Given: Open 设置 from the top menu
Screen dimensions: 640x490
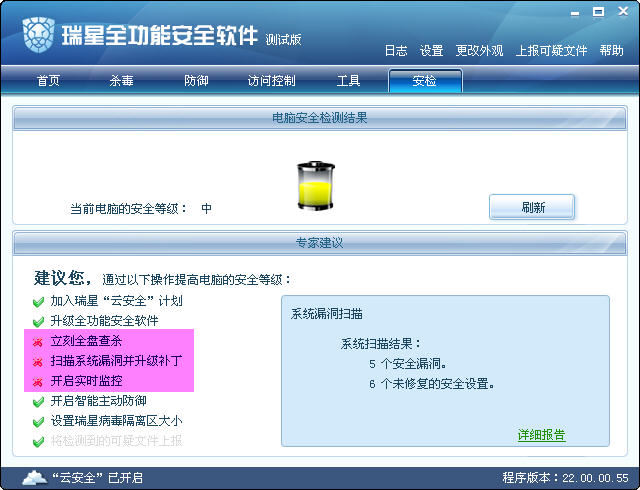Looking at the screenshot, I should [431, 51].
